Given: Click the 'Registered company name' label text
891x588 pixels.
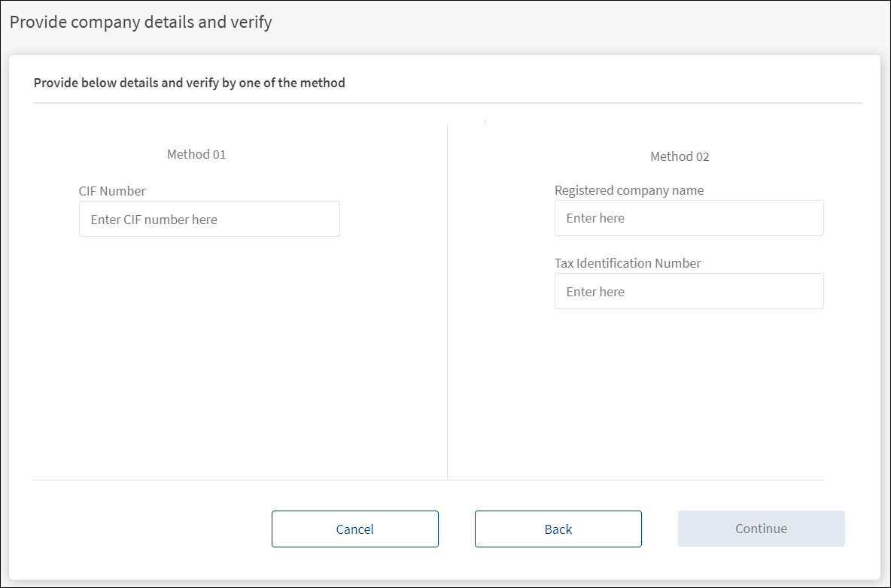Looking at the screenshot, I should [629, 190].
